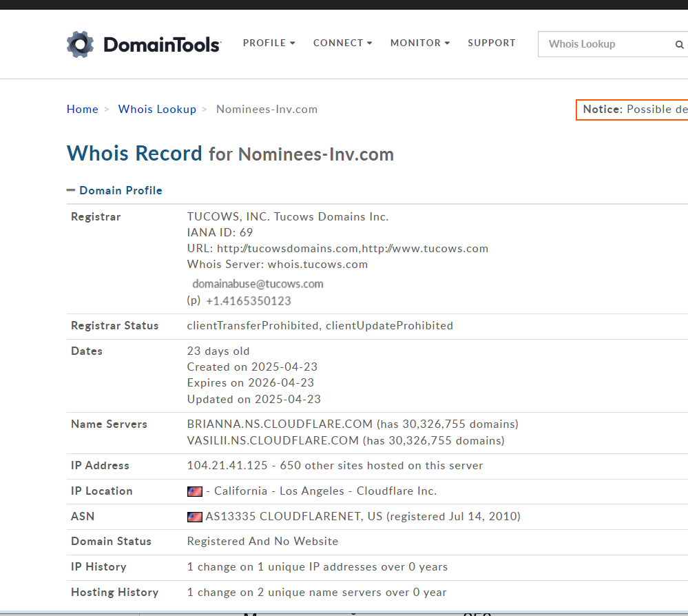Click the Dates row label
The image size is (688, 616).
coord(87,351)
